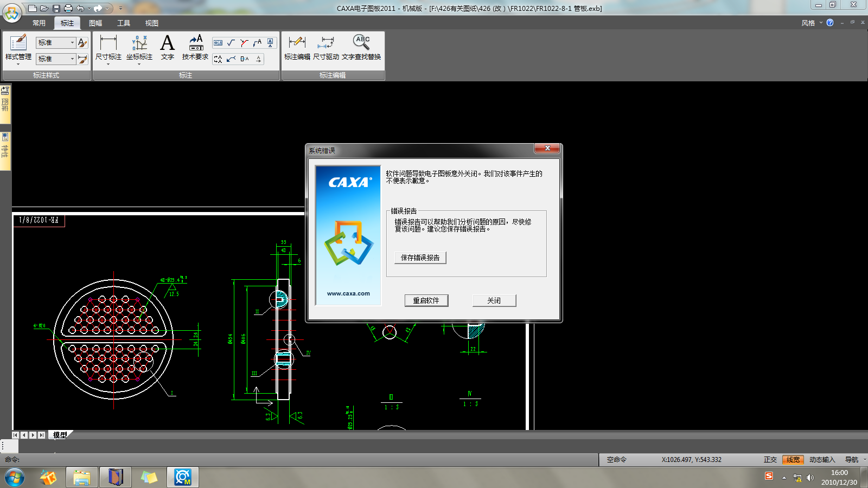Open a file using the folder icon
This screenshot has height=488, width=868.
coord(44,8)
